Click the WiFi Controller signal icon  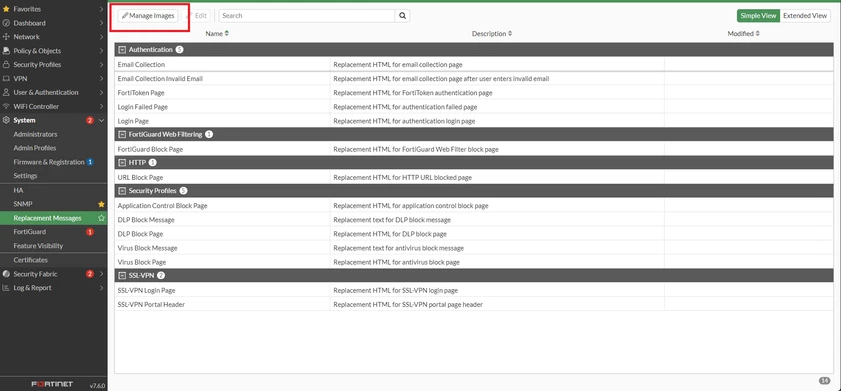click(x=6, y=106)
